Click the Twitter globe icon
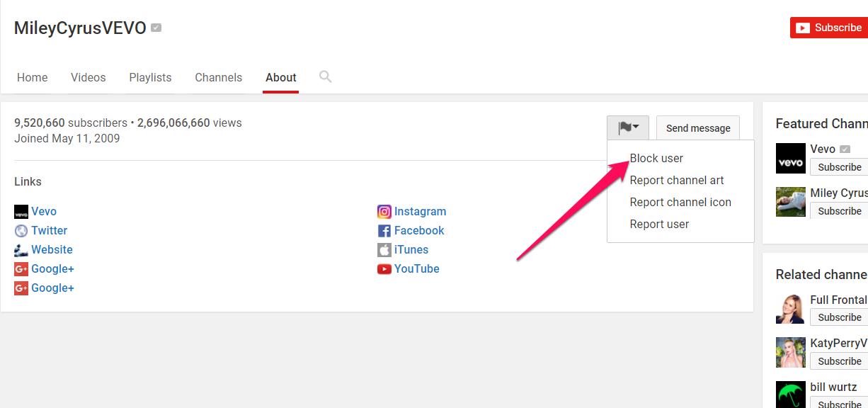This screenshot has height=408, width=868. coord(21,231)
